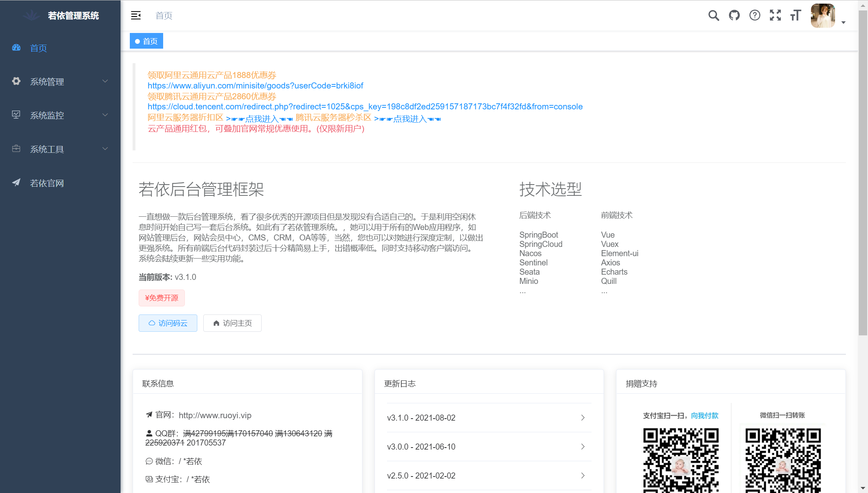The height and width of the screenshot is (493, 868).
Task: Open the font size adjustment icon
Action: point(795,15)
